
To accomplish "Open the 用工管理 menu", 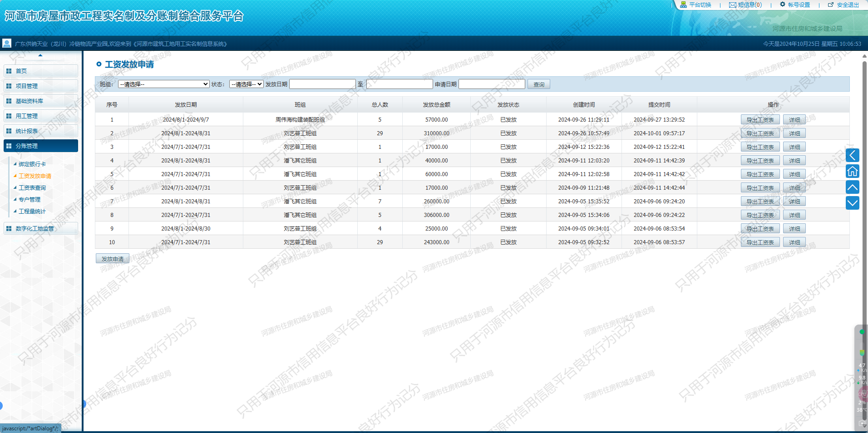I will click(x=41, y=116).
